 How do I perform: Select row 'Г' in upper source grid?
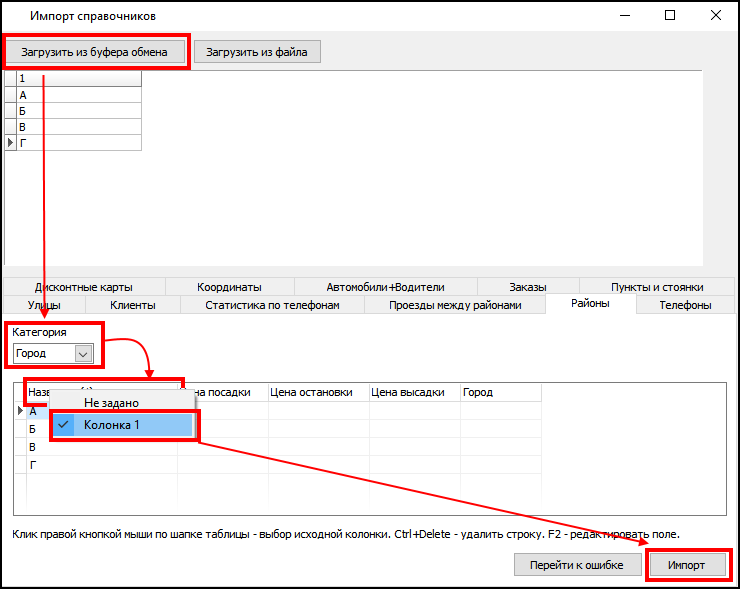78,143
